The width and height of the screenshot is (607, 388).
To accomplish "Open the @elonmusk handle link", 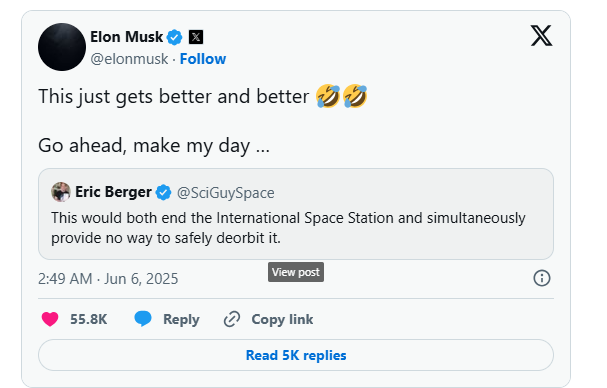I will (129, 59).
